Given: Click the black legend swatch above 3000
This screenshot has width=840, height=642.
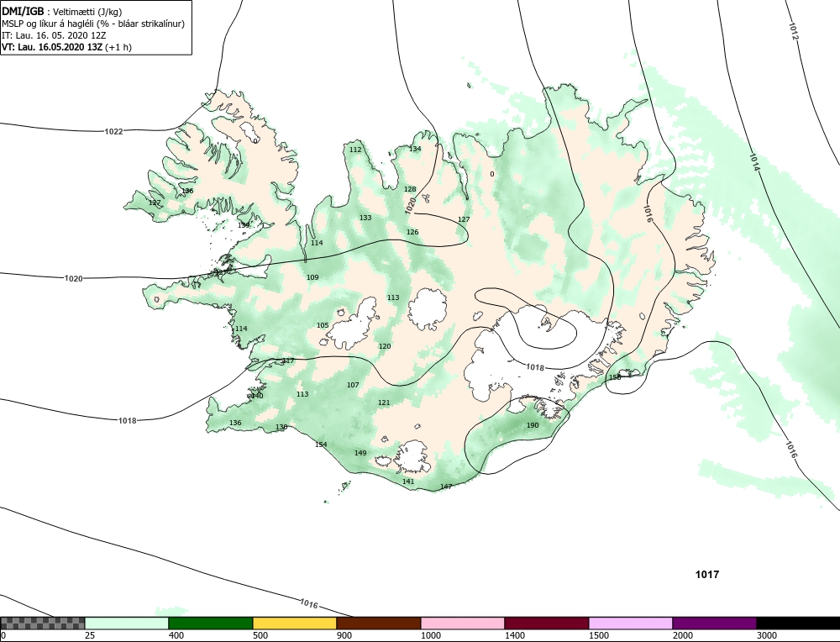Looking at the screenshot, I should pos(798,623).
